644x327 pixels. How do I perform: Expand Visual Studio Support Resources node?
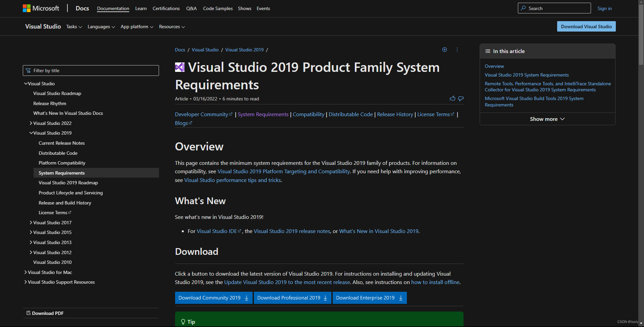(x=25, y=282)
